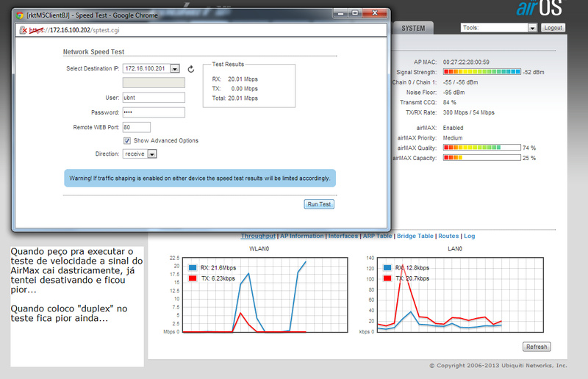Click the airMAX Capacity bar

482,157
